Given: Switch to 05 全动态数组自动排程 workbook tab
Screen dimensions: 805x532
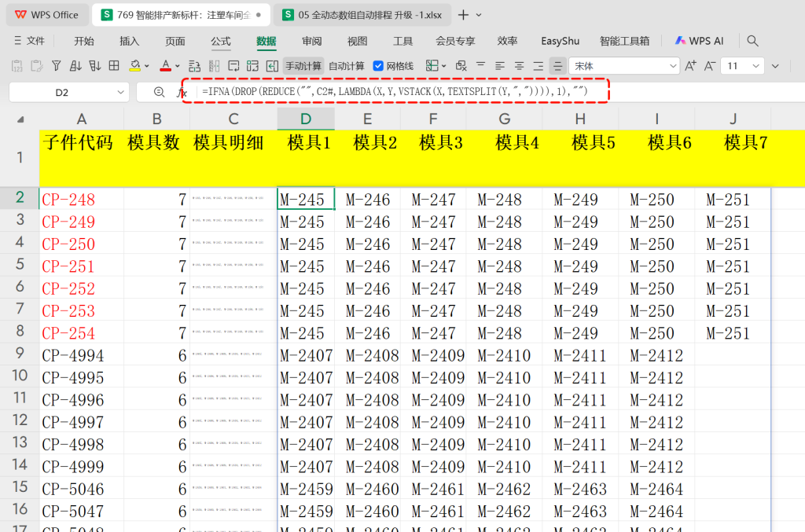Looking at the screenshot, I should (x=362, y=15).
